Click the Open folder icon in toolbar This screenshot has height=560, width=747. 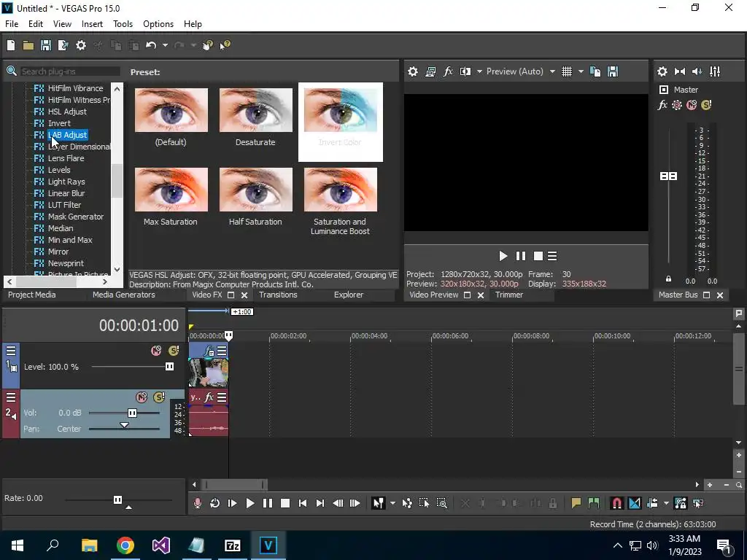tap(28, 45)
